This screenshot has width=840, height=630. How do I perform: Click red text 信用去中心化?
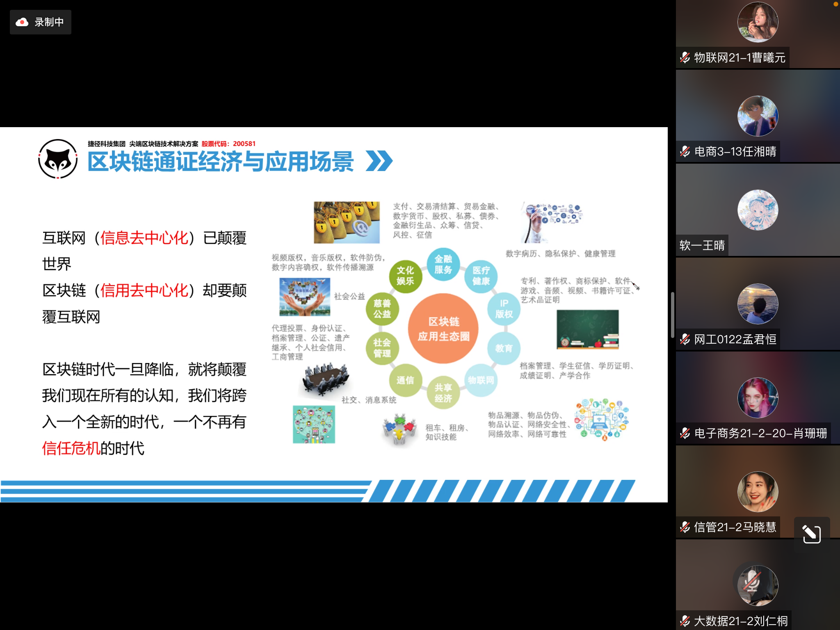pyautogui.click(x=144, y=290)
